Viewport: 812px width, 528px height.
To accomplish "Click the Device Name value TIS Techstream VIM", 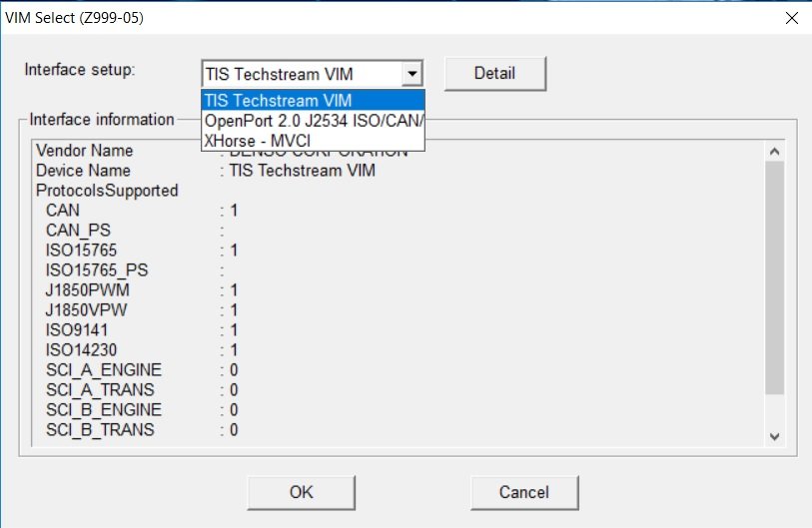I will point(303,171).
